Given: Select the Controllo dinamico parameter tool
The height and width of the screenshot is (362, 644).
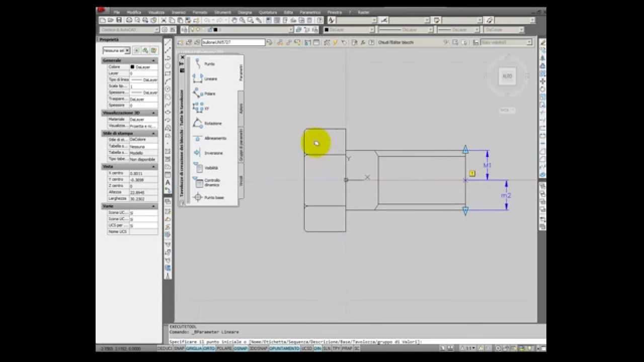Looking at the screenshot, I should pos(207,183).
